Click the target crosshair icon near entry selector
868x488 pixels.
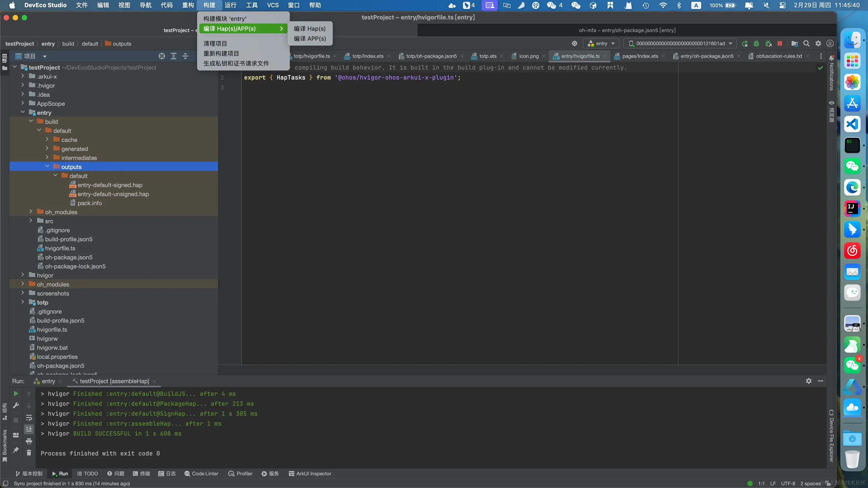[575, 43]
